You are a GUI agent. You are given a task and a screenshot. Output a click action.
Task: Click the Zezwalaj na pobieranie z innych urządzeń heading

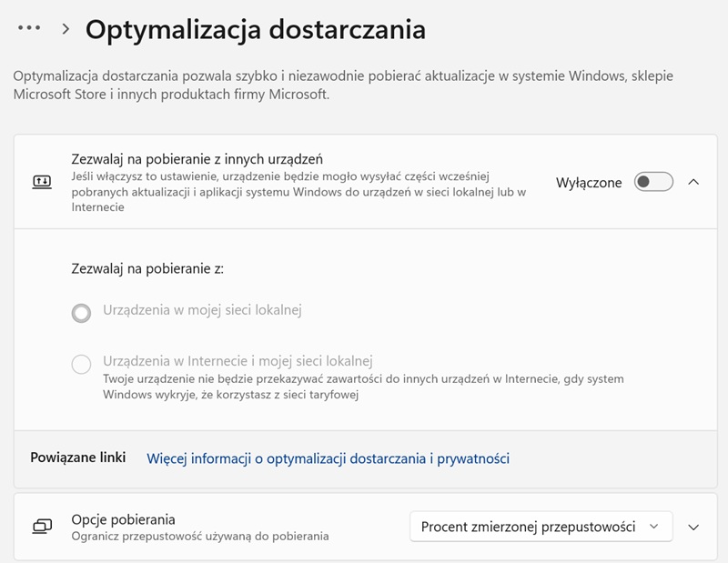click(x=197, y=158)
